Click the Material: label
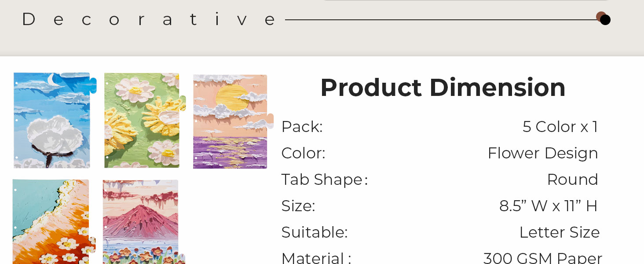Screen dimensions: 644x264 [316, 258]
